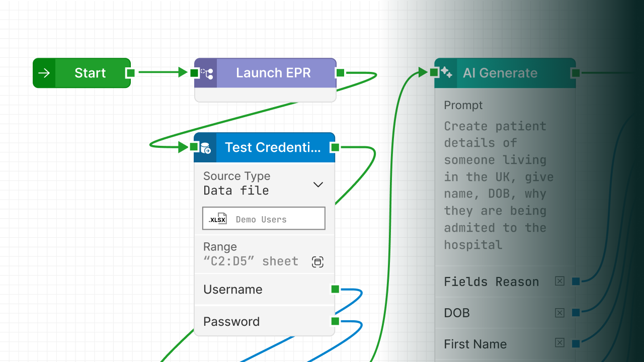
Task: Click the Password output connector
Action: click(x=335, y=321)
